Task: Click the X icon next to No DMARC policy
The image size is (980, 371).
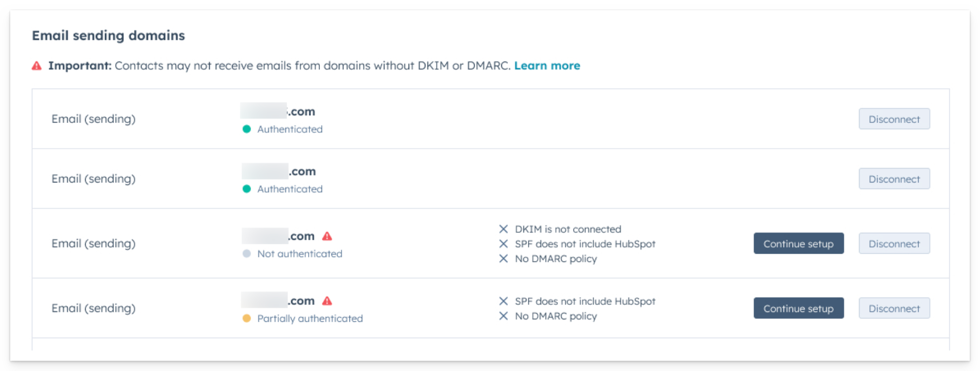Action: tap(503, 259)
